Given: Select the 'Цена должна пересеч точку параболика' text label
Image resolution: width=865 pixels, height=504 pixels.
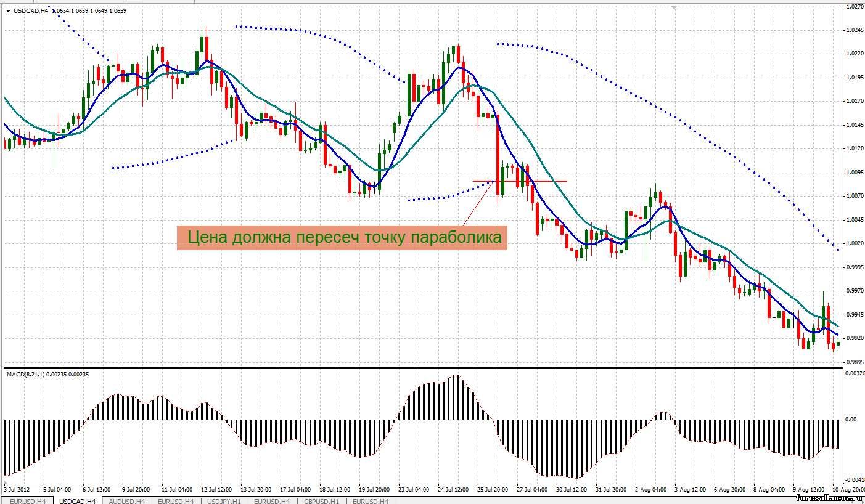Looking at the screenshot, I should (342, 237).
